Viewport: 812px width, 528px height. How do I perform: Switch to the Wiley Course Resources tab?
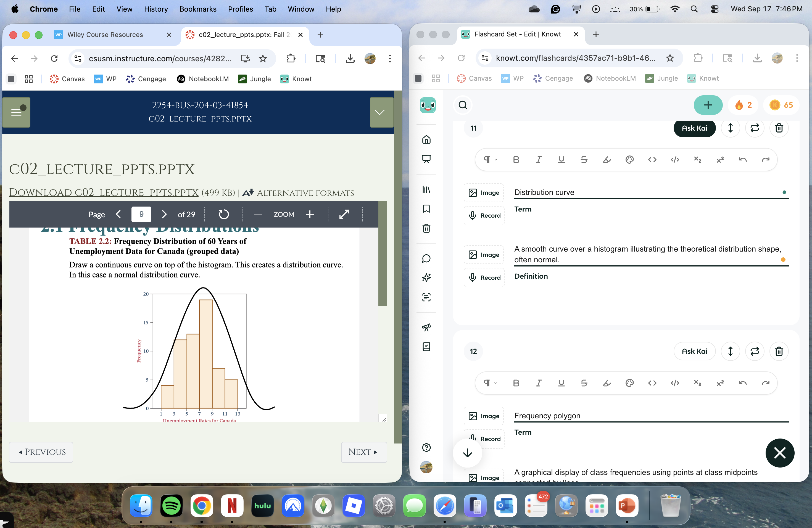(x=105, y=35)
